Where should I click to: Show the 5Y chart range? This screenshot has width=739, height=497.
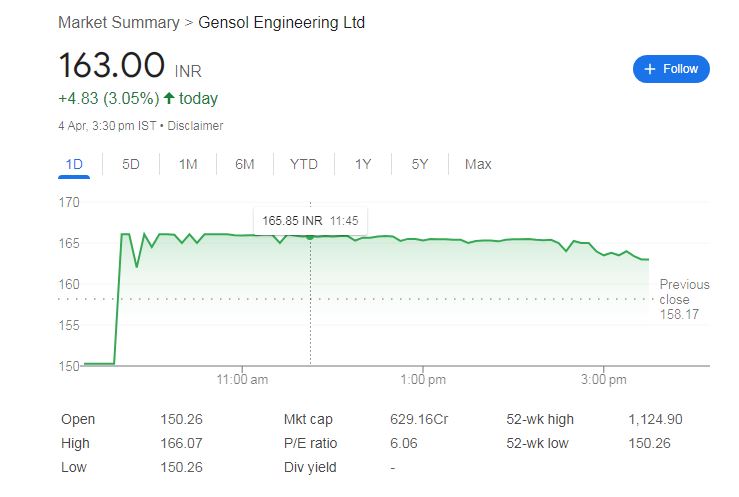[x=420, y=164]
